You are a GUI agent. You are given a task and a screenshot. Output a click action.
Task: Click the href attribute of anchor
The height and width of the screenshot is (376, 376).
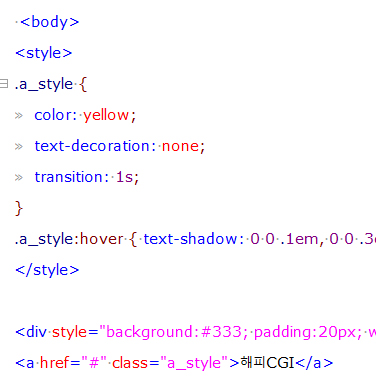click(55, 363)
